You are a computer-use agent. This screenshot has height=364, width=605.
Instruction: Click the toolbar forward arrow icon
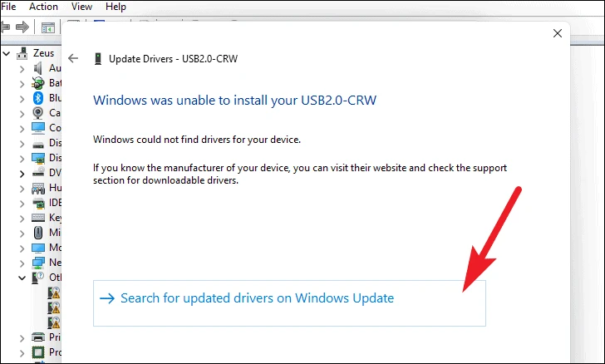pos(22,27)
